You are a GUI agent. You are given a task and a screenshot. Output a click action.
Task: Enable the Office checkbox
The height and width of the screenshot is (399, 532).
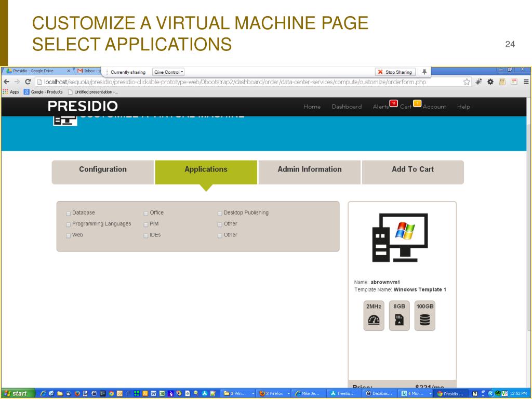point(146,214)
